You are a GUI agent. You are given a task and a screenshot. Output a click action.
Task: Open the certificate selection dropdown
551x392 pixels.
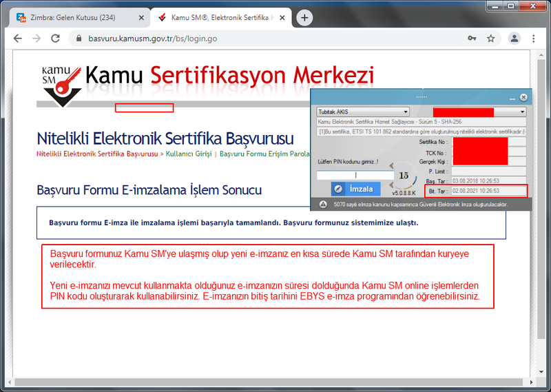click(522, 112)
